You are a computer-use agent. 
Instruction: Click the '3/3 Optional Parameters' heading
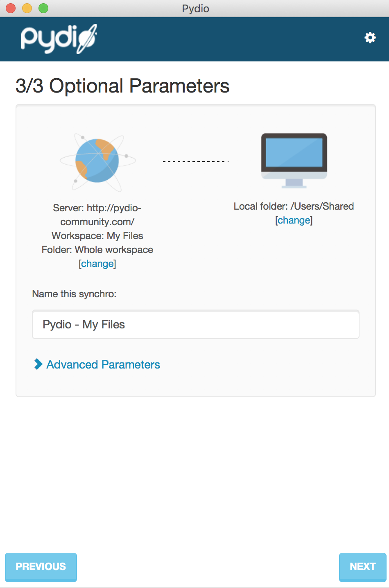coord(122,86)
